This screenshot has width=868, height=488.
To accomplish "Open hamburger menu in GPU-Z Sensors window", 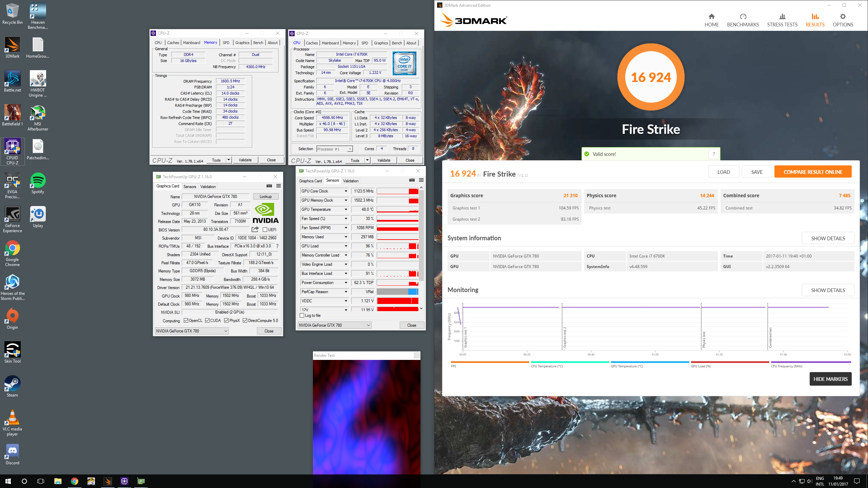I will pos(421,180).
